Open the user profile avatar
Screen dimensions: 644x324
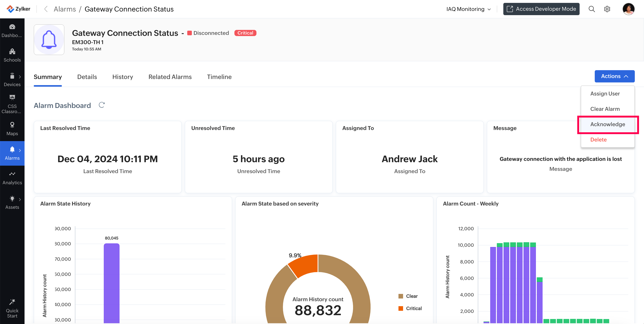coord(628,9)
